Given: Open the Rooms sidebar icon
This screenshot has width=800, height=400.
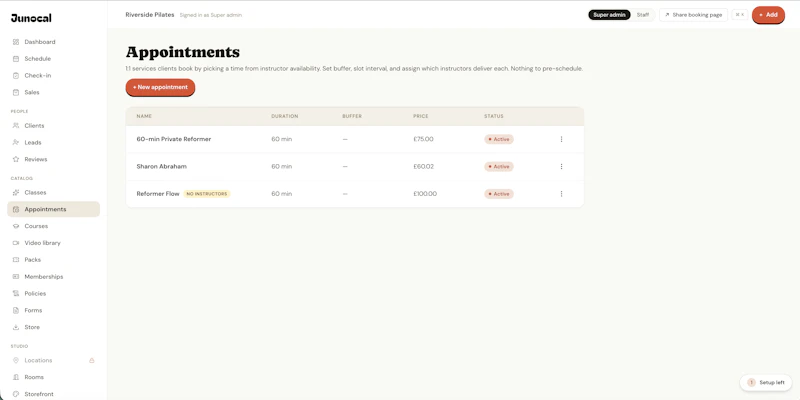Looking at the screenshot, I should point(16,377).
